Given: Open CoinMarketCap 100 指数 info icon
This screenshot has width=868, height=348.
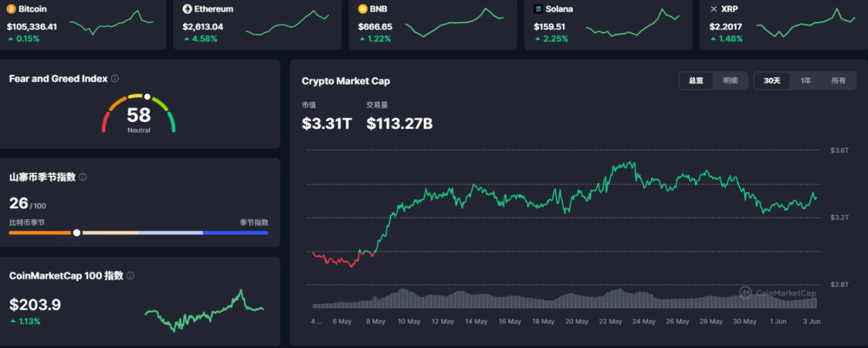Looking at the screenshot, I should coord(130,276).
